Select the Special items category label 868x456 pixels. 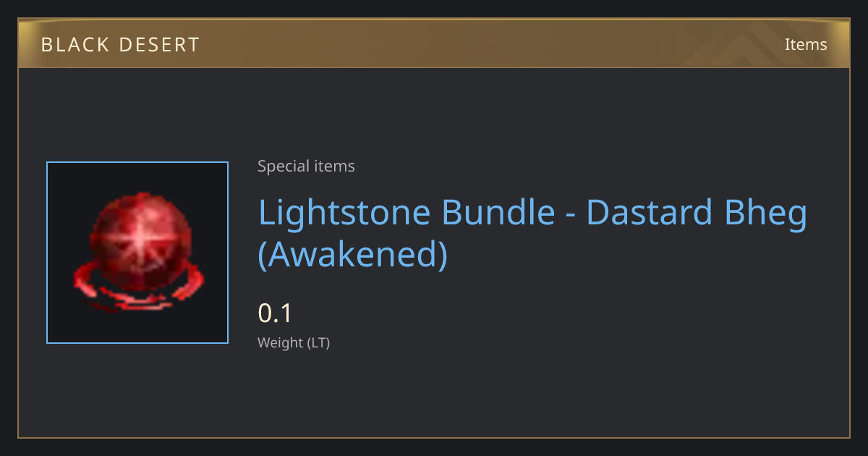click(306, 166)
